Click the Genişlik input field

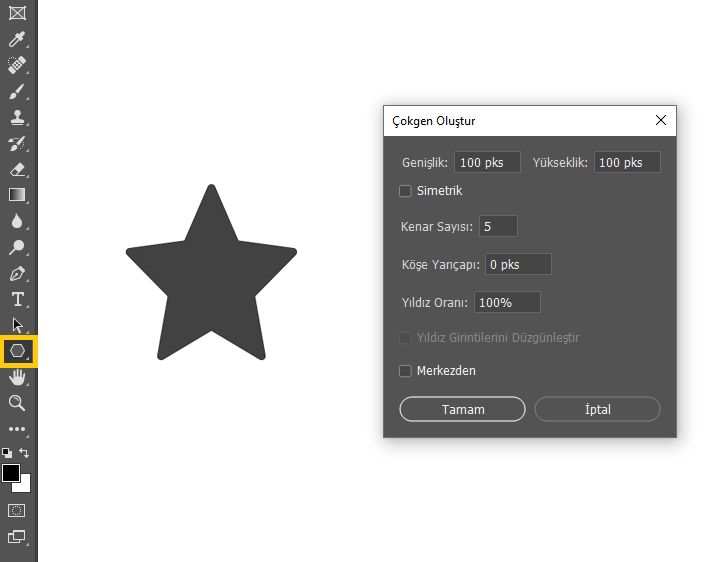tap(487, 162)
